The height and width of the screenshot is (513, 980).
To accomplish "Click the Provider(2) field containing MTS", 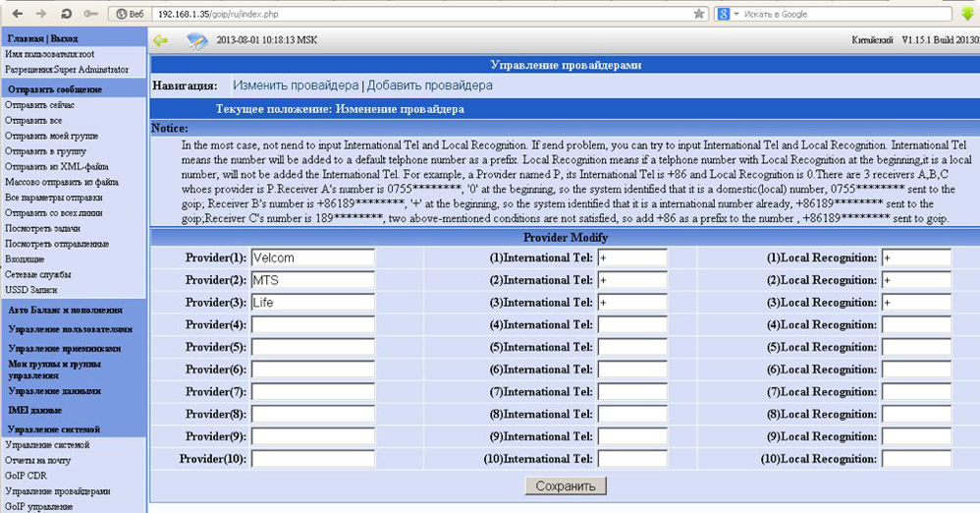I will [312, 280].
